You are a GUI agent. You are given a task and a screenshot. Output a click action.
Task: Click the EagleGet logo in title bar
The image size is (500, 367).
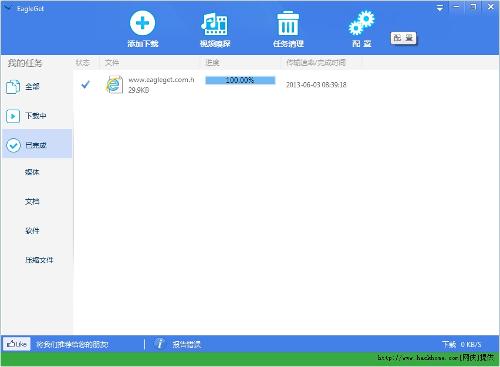tap(7, 8)
